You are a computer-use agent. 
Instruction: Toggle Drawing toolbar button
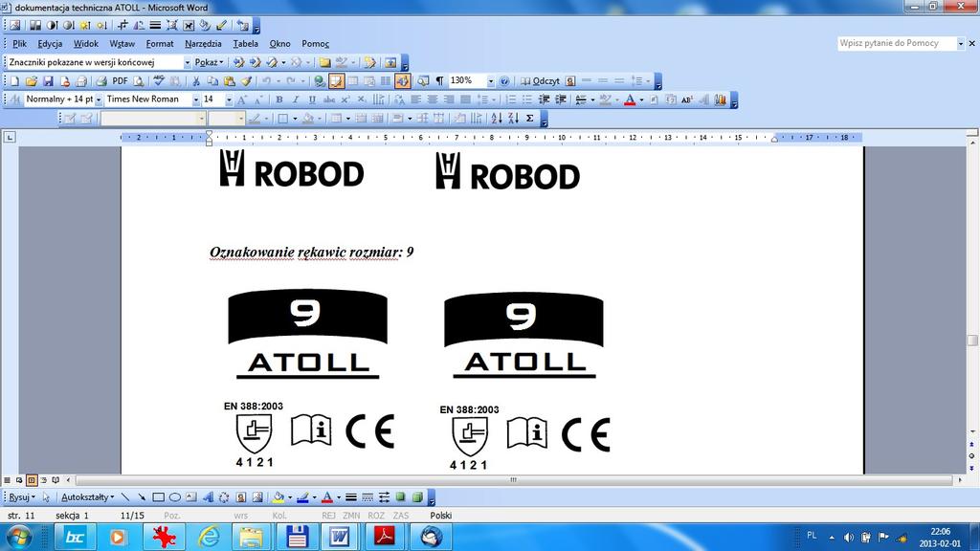pyautogui.click(x=403, y=81)
